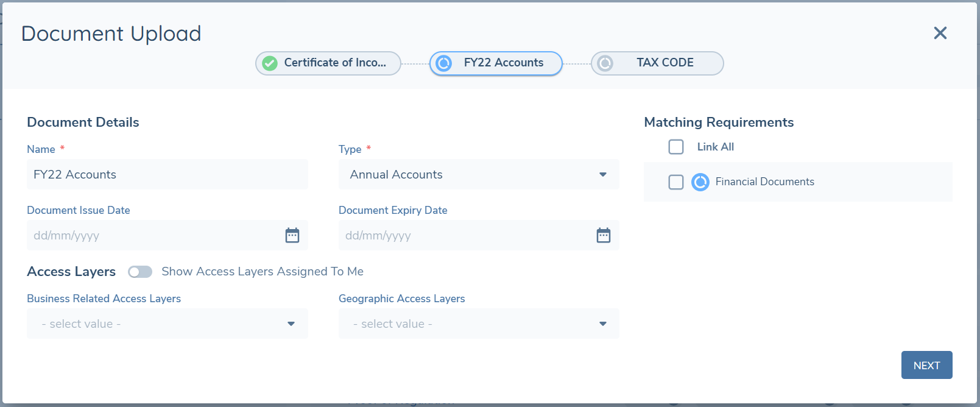Screen dimensions: 980x407
Task: Focus the Document Expiry Date input
Action: click(463, 236)
